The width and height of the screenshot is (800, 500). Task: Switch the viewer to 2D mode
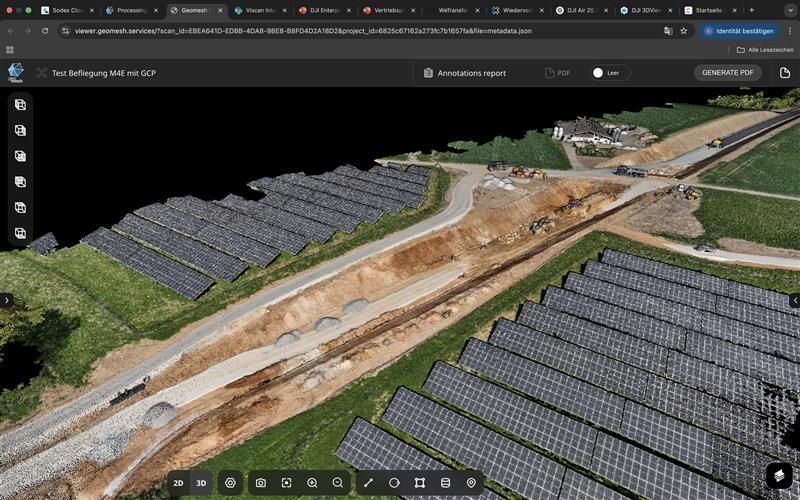[x=178, y=483]
